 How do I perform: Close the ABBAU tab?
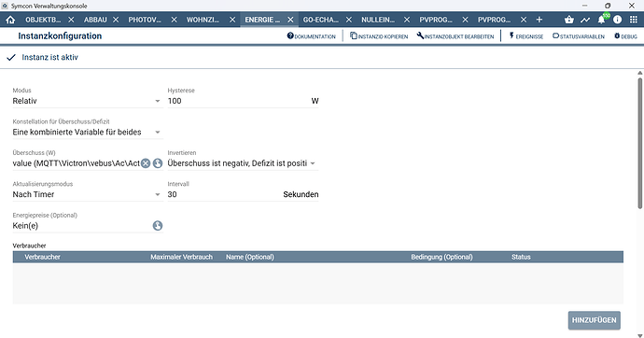click(116, 20)
